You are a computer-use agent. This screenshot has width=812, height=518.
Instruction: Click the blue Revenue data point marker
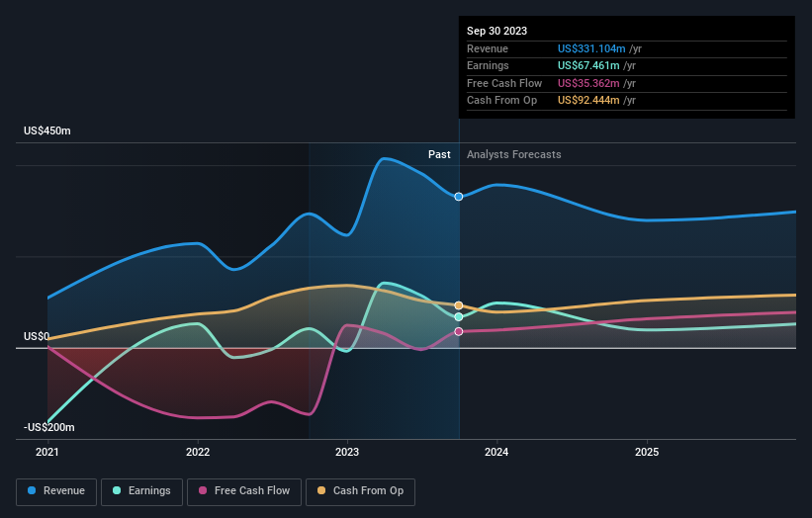459,197
